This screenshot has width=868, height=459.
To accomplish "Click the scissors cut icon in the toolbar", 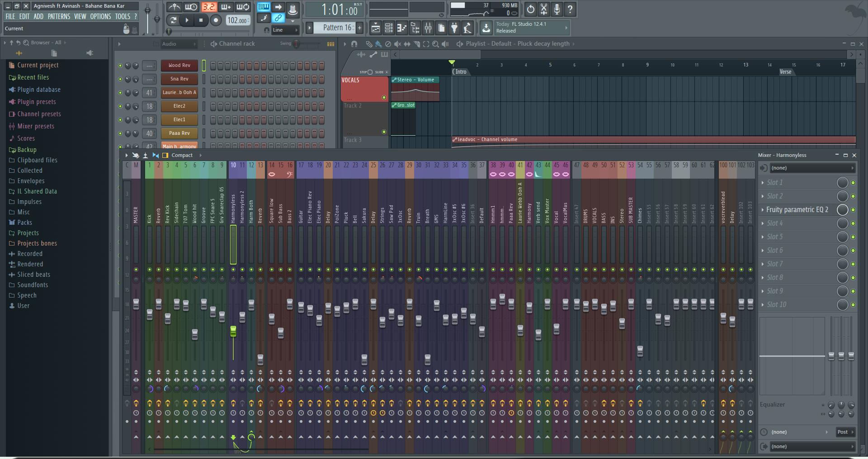I will pos(544,9).
